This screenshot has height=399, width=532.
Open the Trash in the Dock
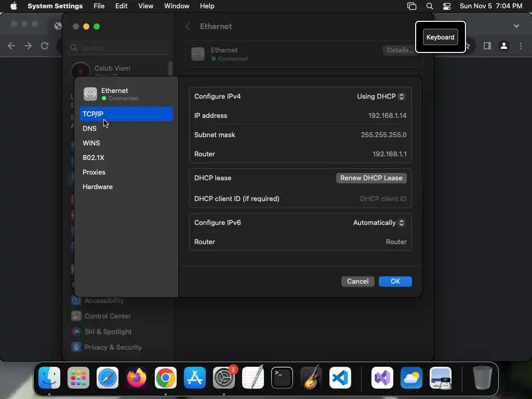click(483, 378)
